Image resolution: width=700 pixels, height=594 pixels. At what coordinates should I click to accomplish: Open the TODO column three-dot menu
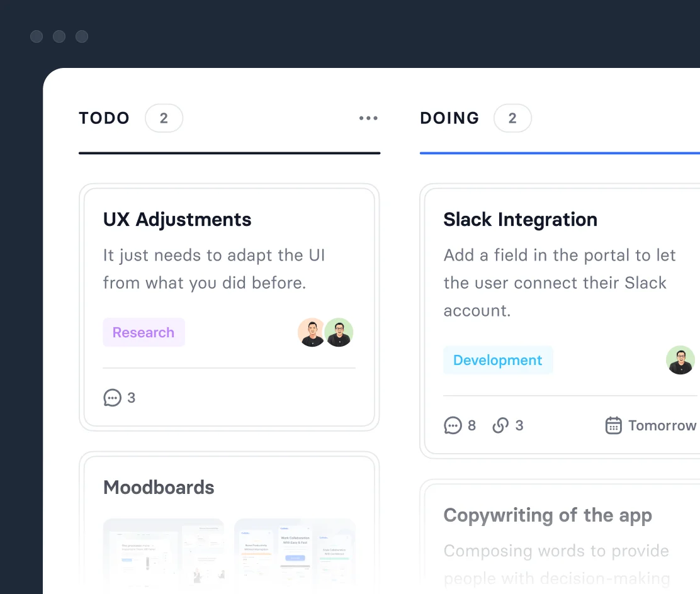click(x=368, y=118)
